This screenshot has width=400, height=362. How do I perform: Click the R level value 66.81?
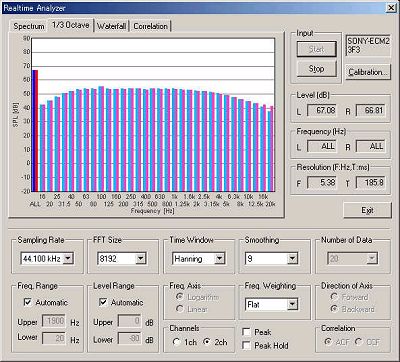click(371, 110)
